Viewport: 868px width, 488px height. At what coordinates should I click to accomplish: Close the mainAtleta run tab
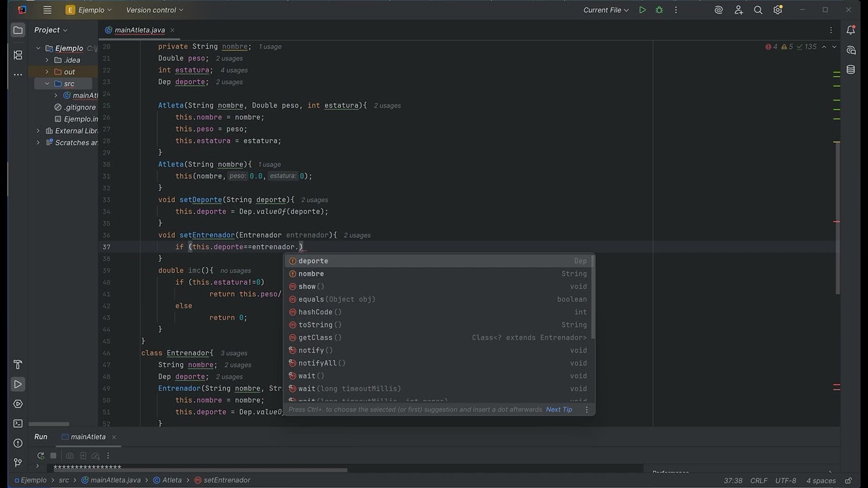[114, 437]
